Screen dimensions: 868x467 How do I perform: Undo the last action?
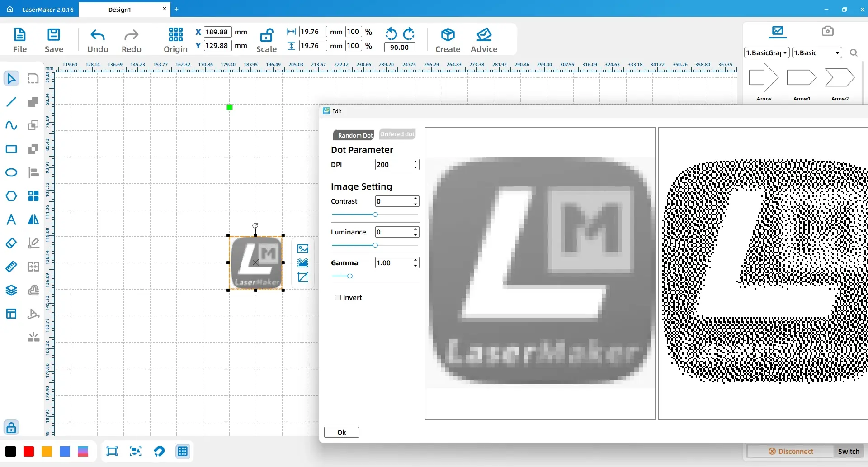(98, 40)
